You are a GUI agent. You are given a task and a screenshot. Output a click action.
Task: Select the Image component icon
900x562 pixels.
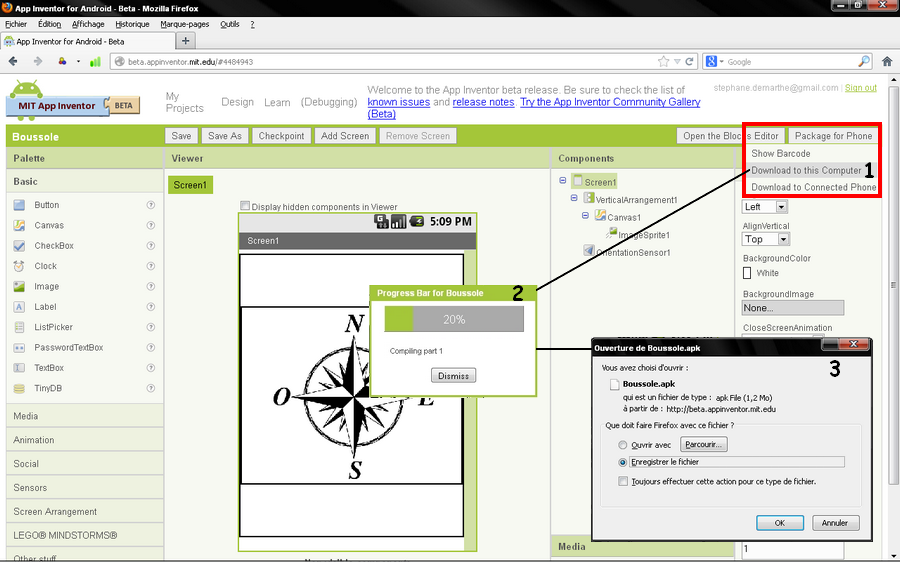tap(19, 286)
